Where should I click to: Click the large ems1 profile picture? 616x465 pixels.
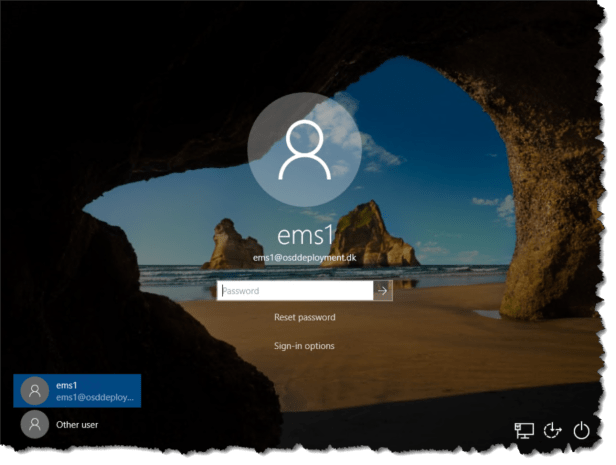tap(304, 150)
